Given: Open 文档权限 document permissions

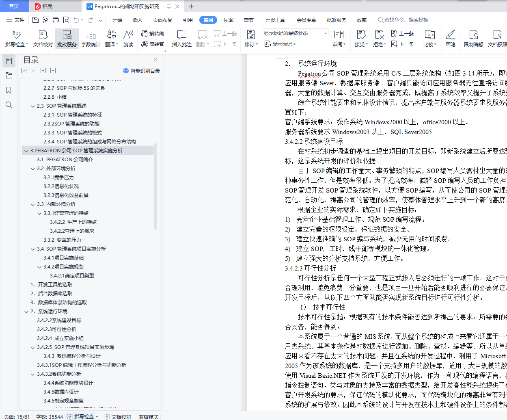Looking at the screenshot, I should click(x=497, y=39).
